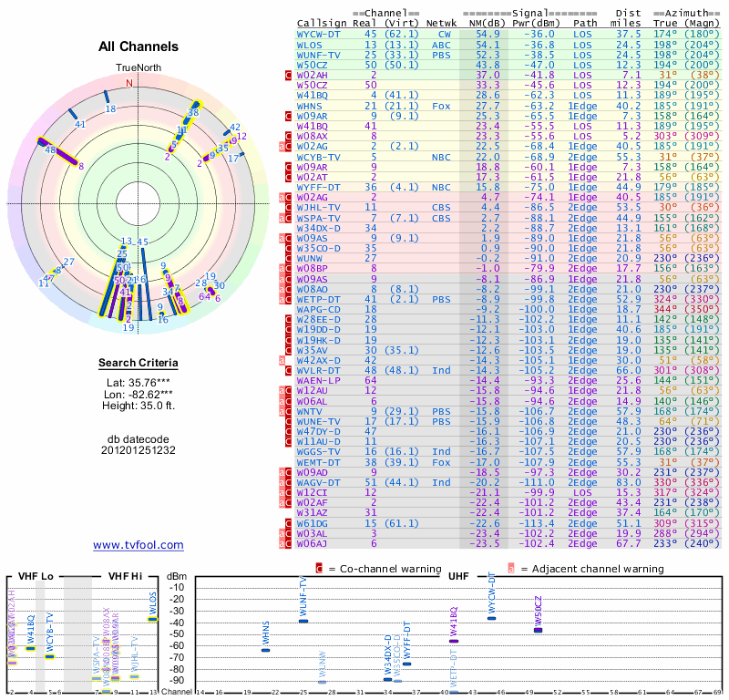Click the Callsign column header
The height and width of the screenshot is (700, 729).
tap(322, 24)
